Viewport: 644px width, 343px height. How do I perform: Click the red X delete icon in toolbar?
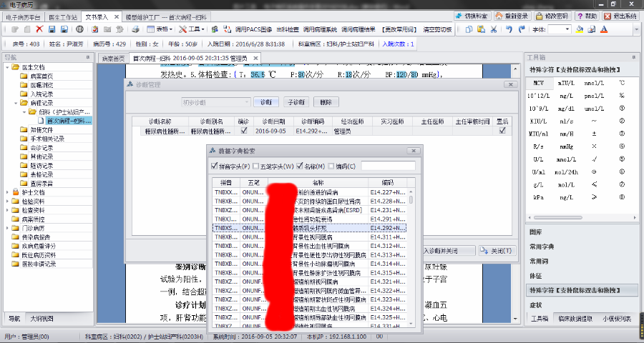39,29
